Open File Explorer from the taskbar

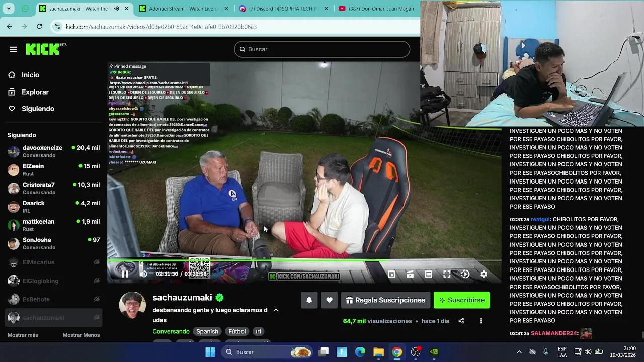tap(379, 352)
